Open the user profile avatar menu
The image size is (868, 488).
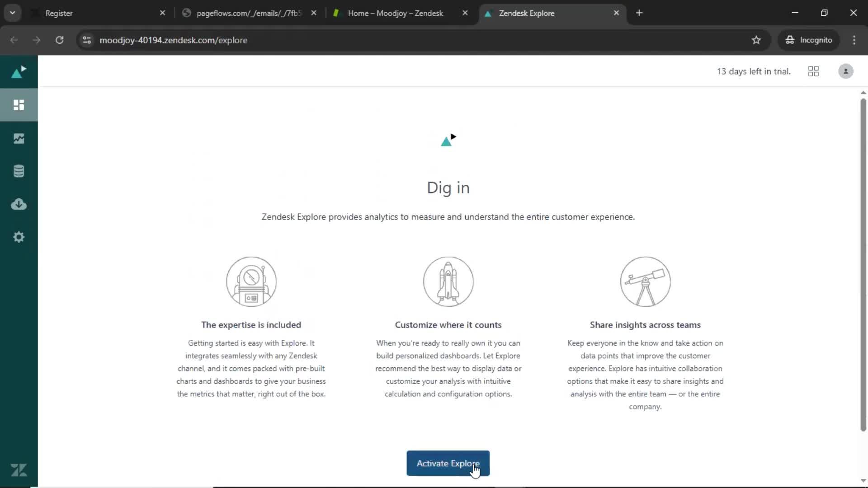[845, 71]
